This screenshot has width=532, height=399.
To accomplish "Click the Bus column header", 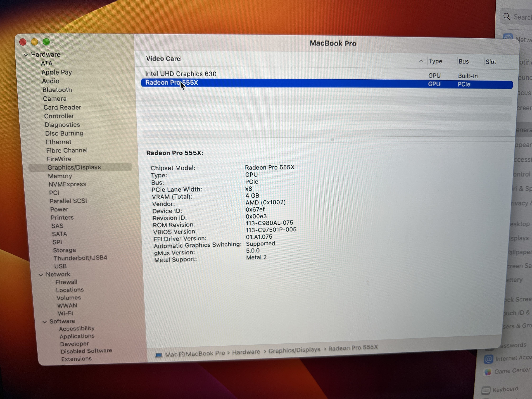I will point(464,62).
